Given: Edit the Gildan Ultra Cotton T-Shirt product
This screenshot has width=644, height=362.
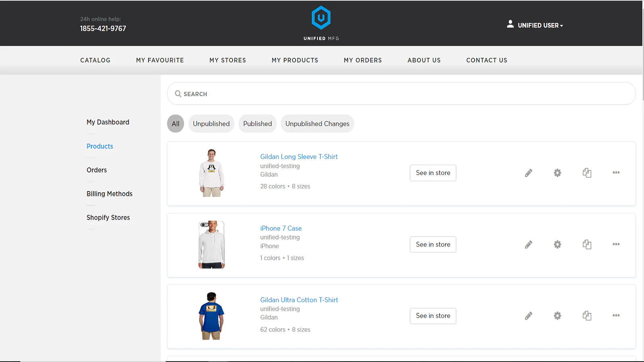Looking at the screenshot, I should point(528,316).
